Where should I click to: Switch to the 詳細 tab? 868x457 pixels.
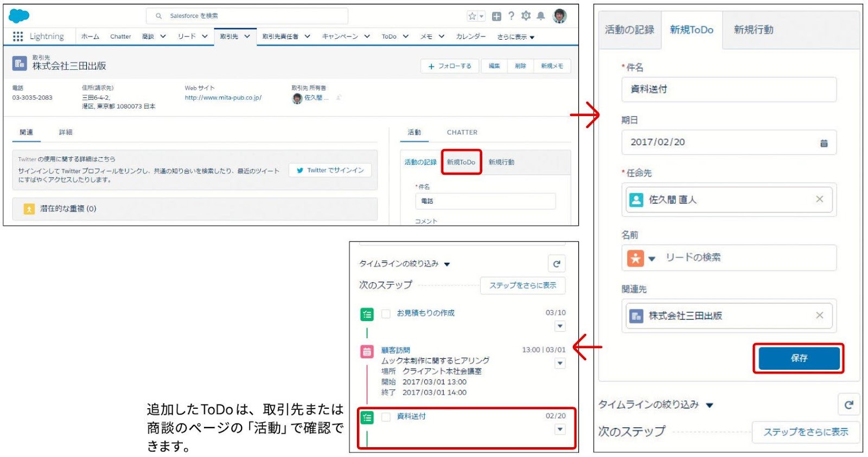point(66,132)
